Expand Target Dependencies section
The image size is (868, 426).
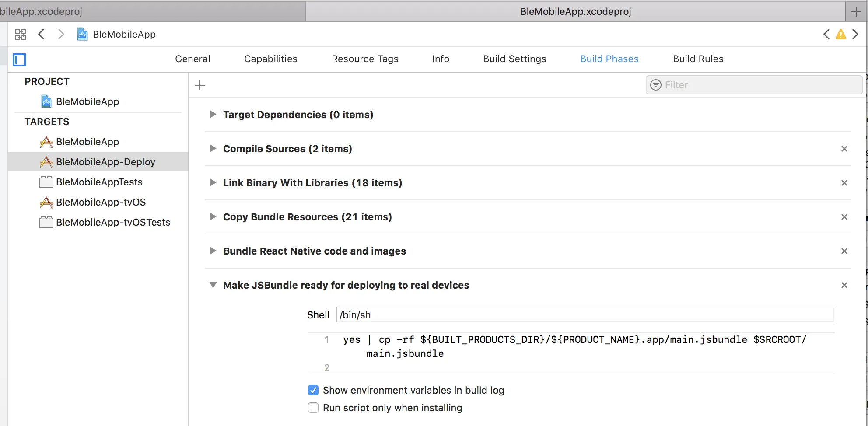coord(213,115)
